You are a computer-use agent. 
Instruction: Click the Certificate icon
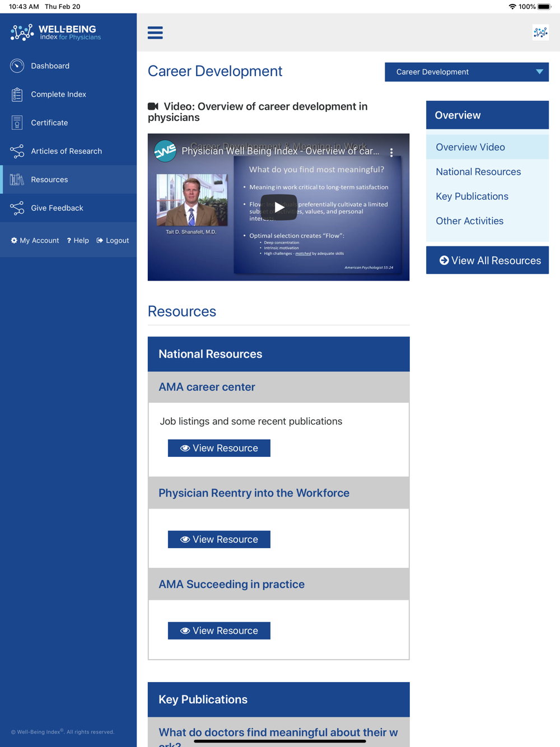click(17, 123)
